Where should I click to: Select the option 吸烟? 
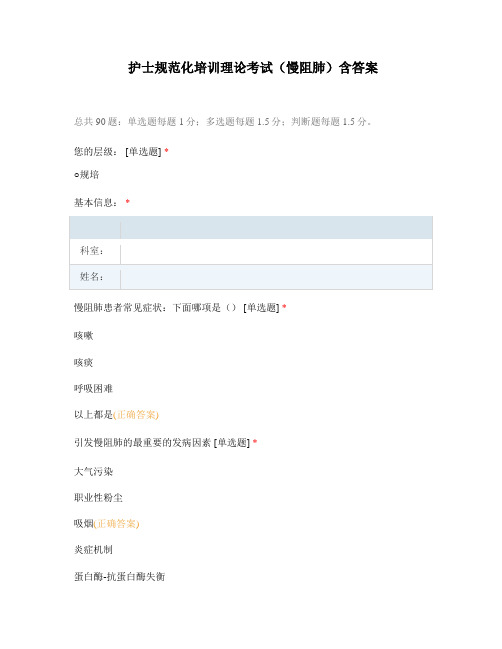click(84, 524)
